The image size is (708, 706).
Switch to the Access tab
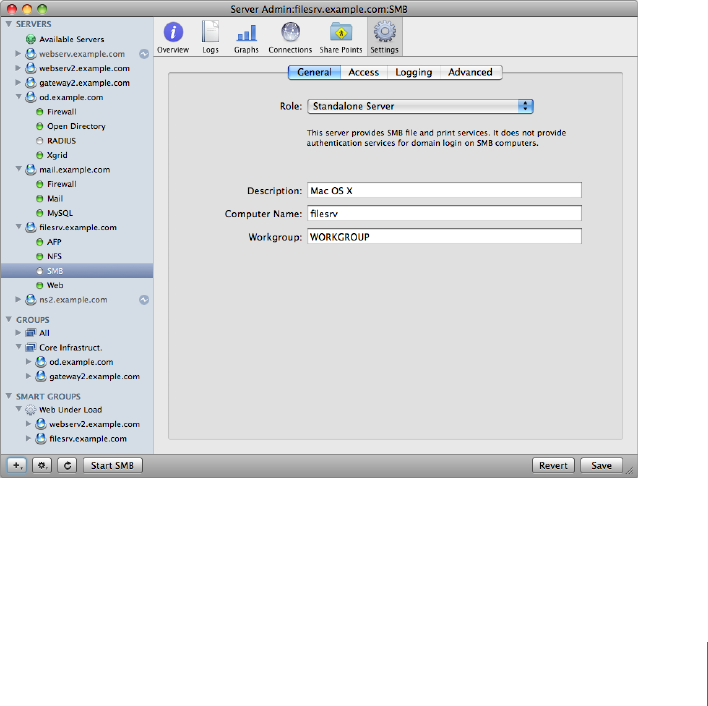tap(363, 72)
